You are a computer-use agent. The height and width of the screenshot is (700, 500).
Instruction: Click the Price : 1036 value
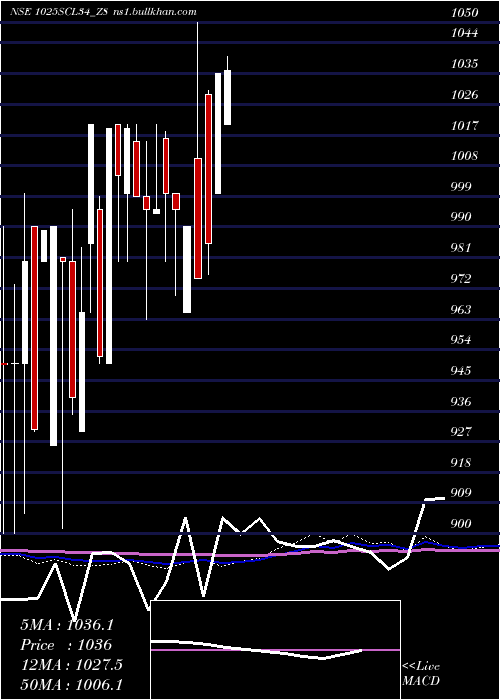(66, 645)
